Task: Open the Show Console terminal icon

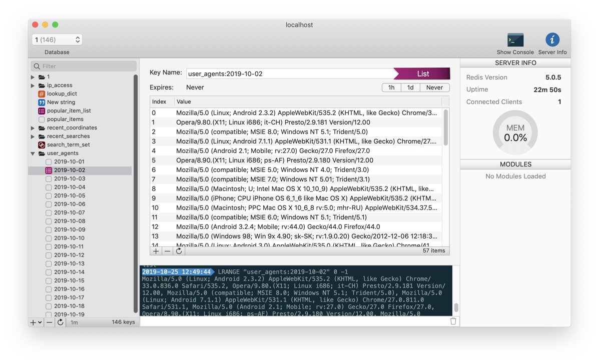Action: tap(515, 40)
